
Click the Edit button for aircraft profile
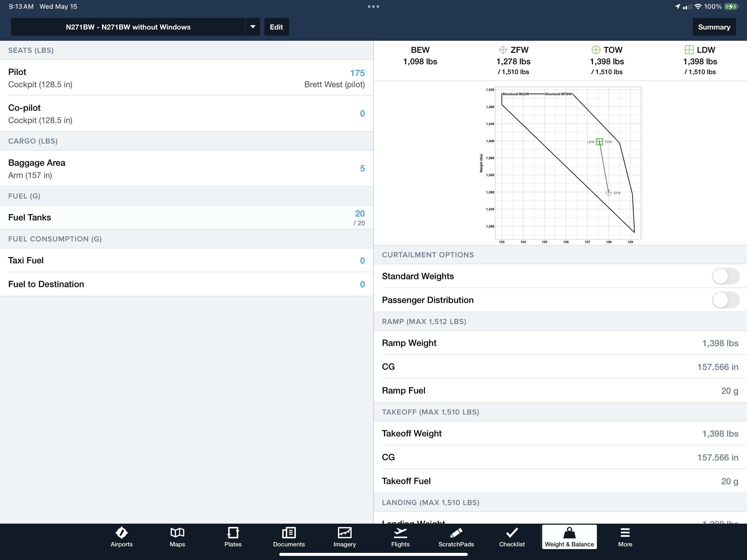point(276,27)
